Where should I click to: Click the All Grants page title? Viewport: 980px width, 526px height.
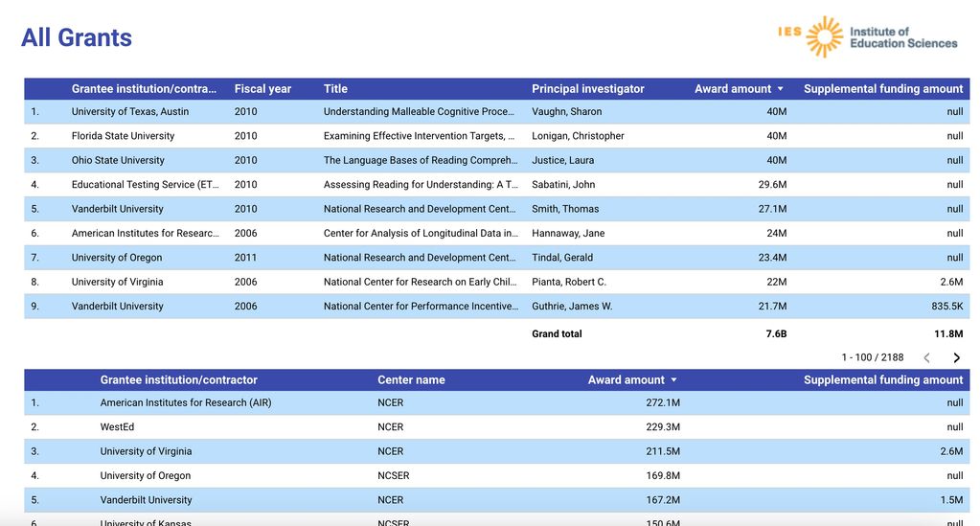pyautogui.click(x=77, y=37)
